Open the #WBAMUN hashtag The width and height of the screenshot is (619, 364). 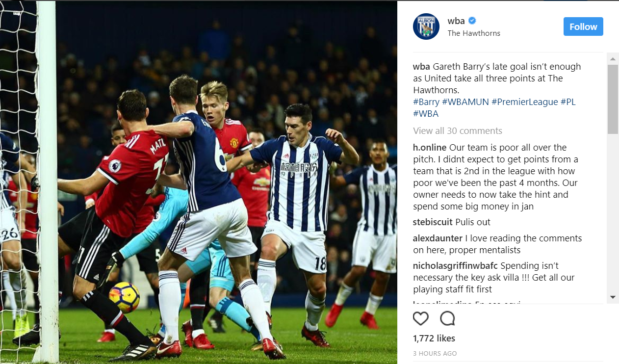pyautogui.click(x=465, y=102)
